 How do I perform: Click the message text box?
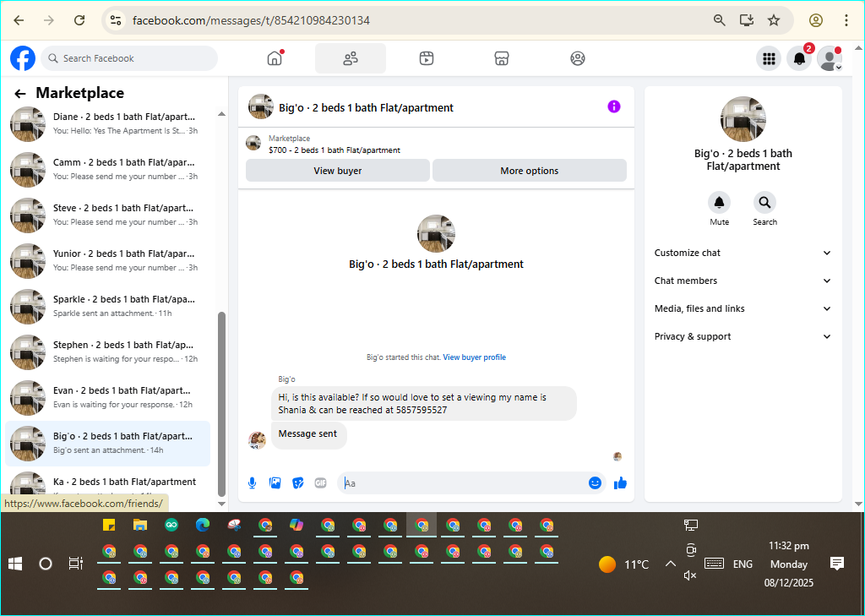[x=464, y=483]
